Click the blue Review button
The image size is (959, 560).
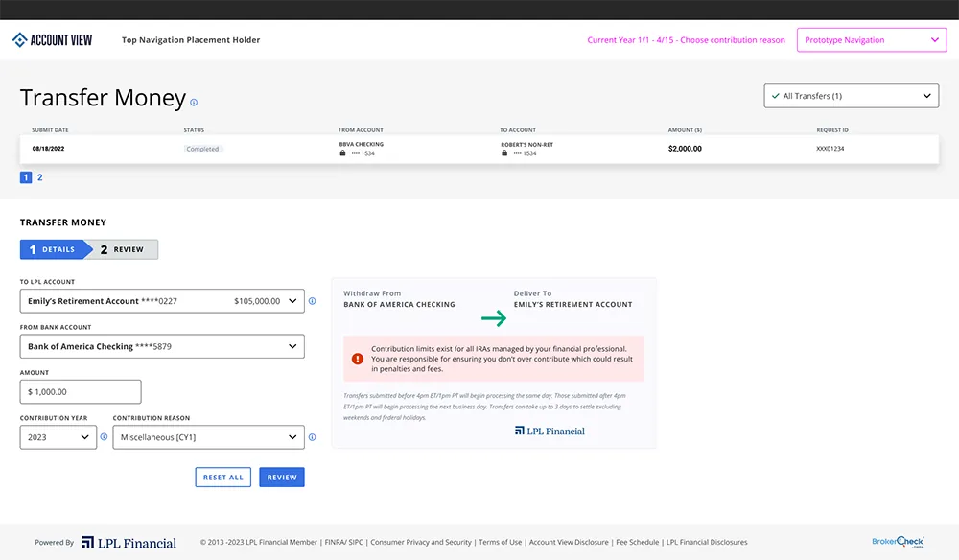282,477
